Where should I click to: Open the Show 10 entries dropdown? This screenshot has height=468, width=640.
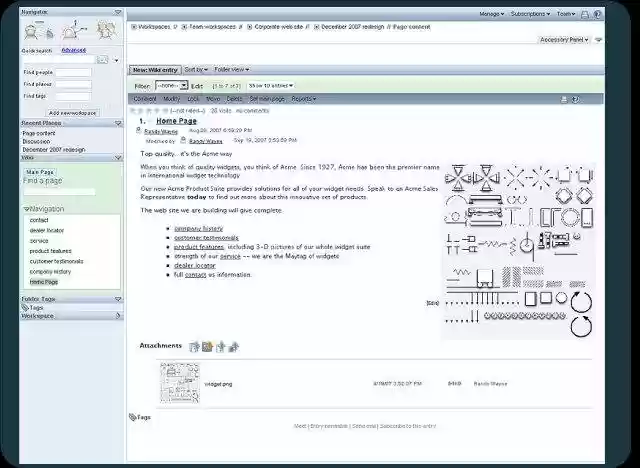[271, 86]
